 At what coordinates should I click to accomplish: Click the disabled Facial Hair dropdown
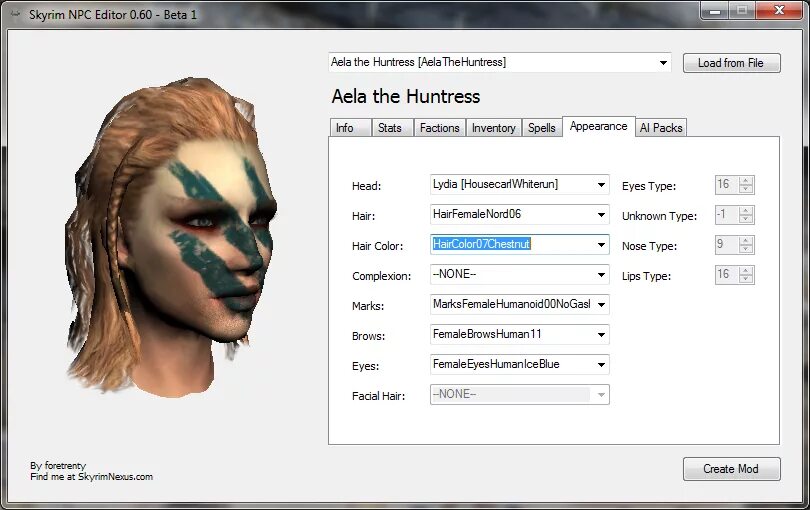click(520, 395)
